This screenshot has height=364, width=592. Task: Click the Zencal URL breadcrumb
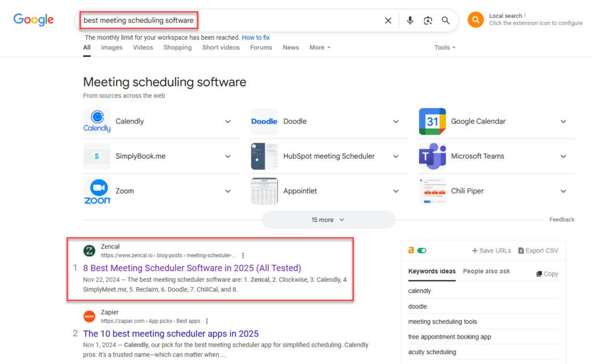[168, 255]
